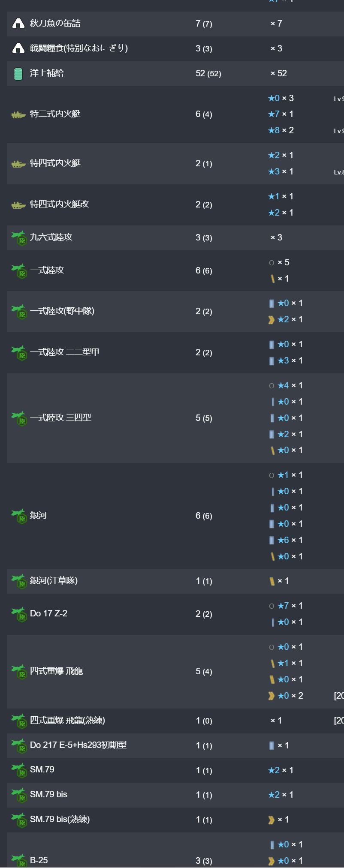This screenshot has width=344, height=868.
Task: Select the Do 217 E-5+Hs293初期型 row name
Action: click(x=78, y=745)
